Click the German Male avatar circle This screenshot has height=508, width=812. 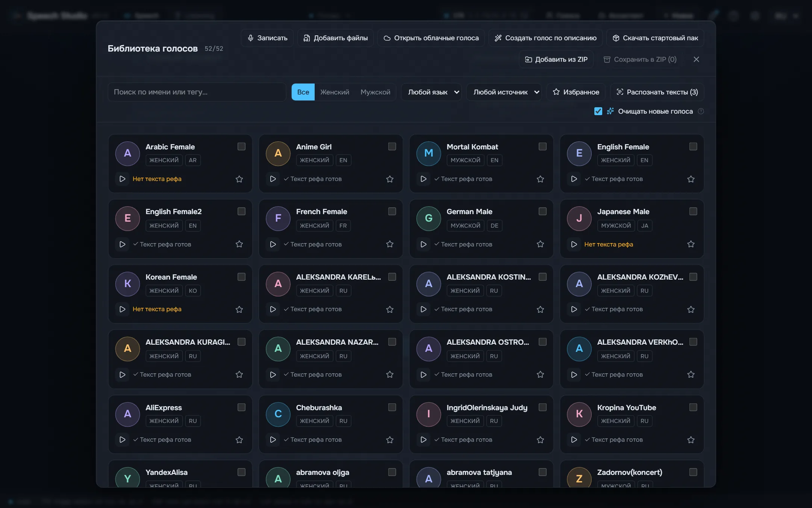tap(429, 218)
